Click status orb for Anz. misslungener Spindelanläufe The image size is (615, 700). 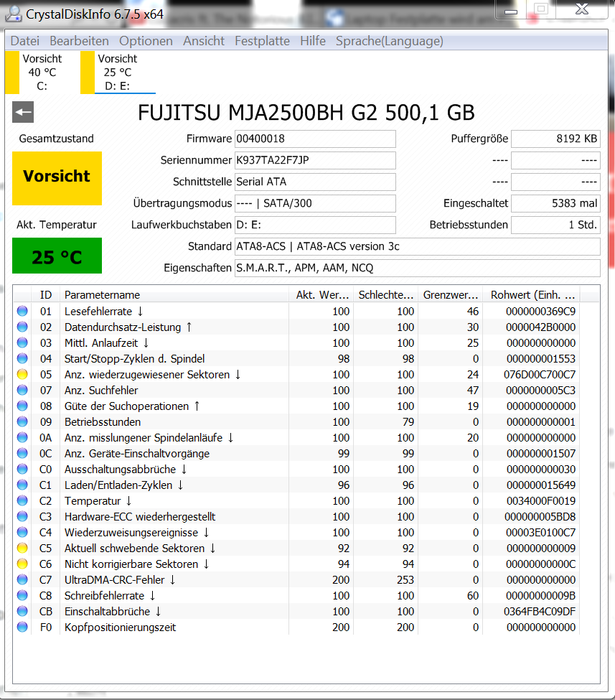(22, 437)
